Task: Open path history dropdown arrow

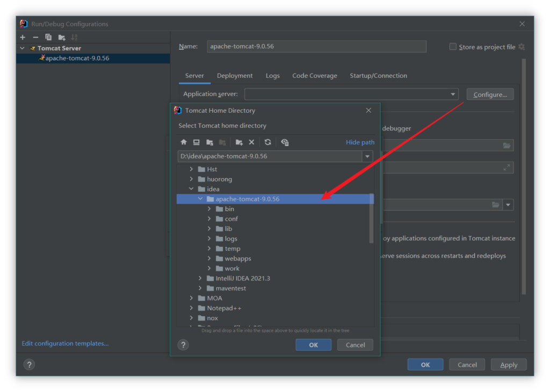Action: 367,156
